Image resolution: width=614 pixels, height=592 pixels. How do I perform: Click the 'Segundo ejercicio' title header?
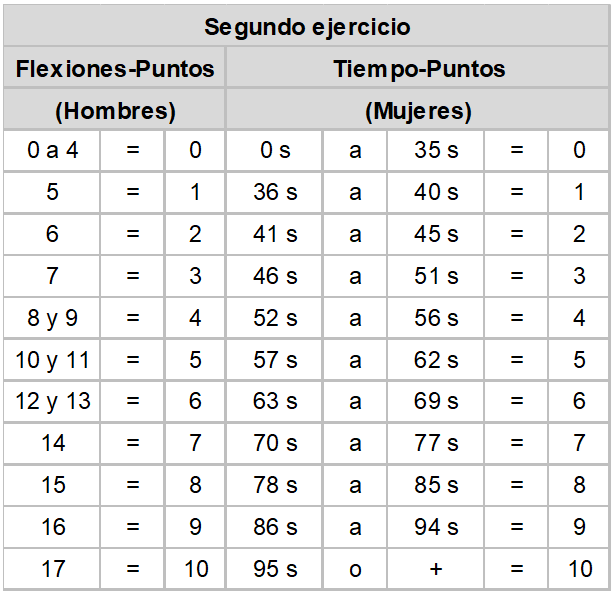click(307, 26)
